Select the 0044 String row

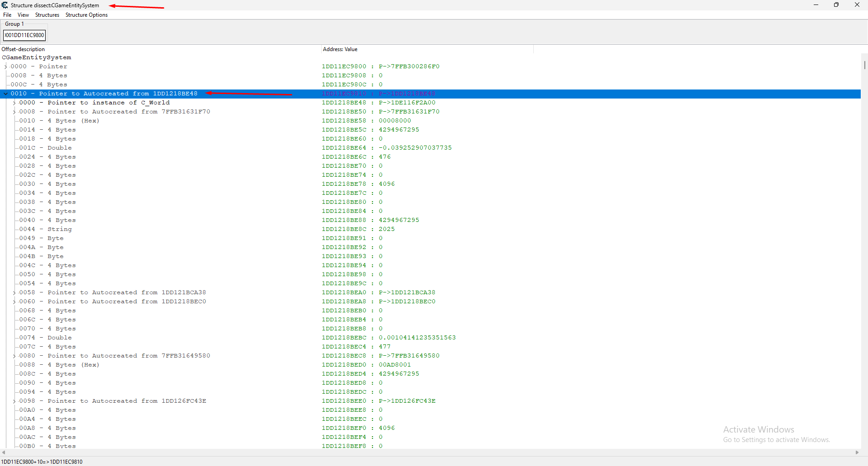(59, 229)
